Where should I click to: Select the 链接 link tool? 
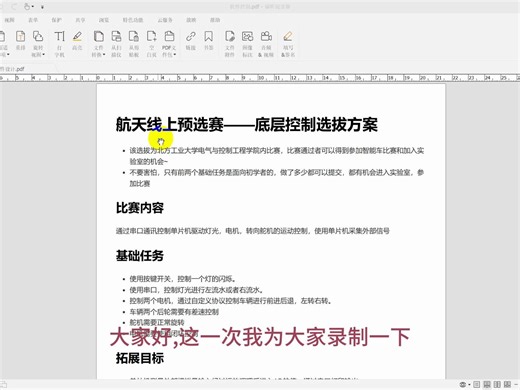[191, 36]
